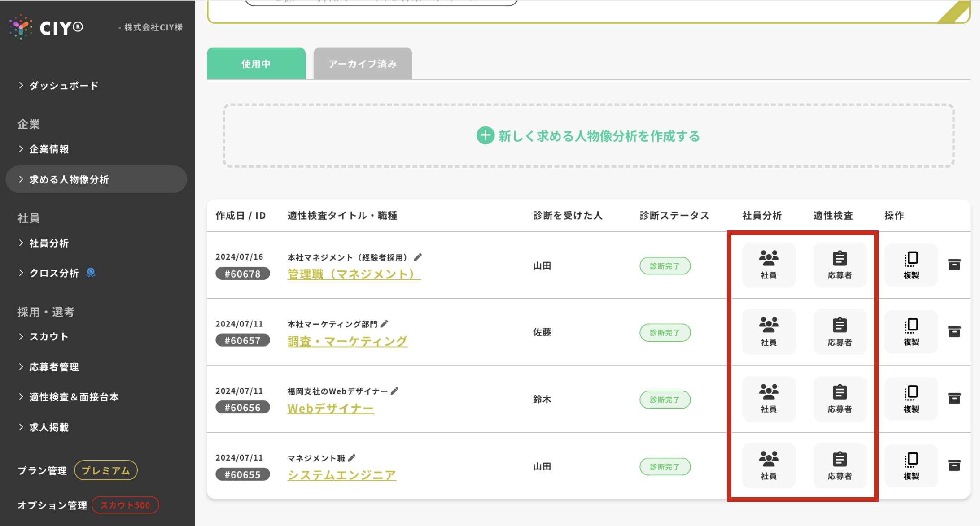Edit title 福岡支社のWebデザイナー via pencil
980x526 pixels.
[394, 391]
